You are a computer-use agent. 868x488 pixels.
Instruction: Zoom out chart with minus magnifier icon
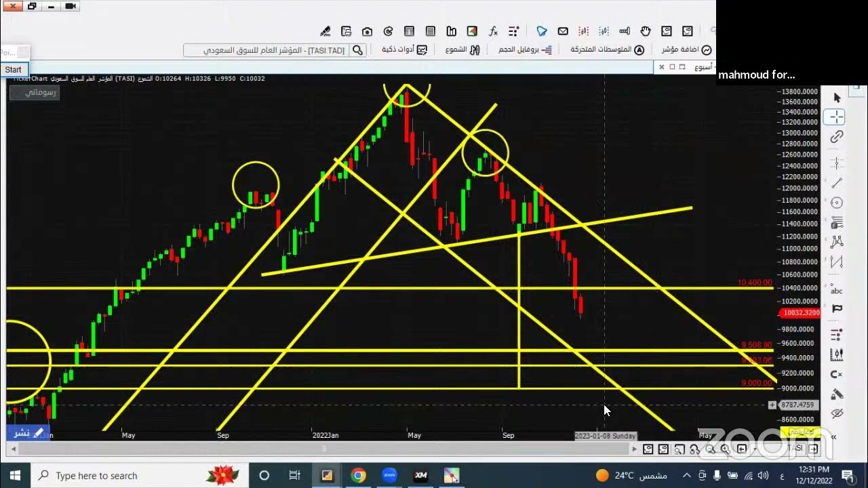[710, 449]
